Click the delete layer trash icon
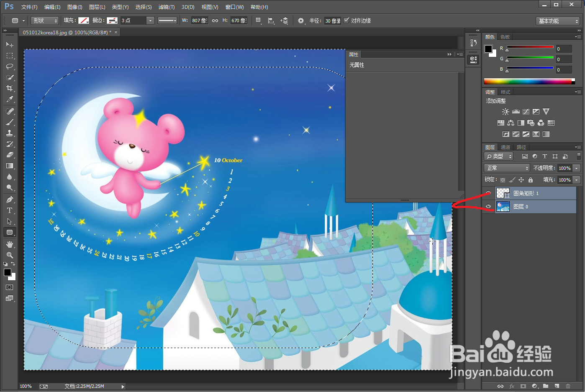This screenshot has height=392, width=585. pos(568,386)
